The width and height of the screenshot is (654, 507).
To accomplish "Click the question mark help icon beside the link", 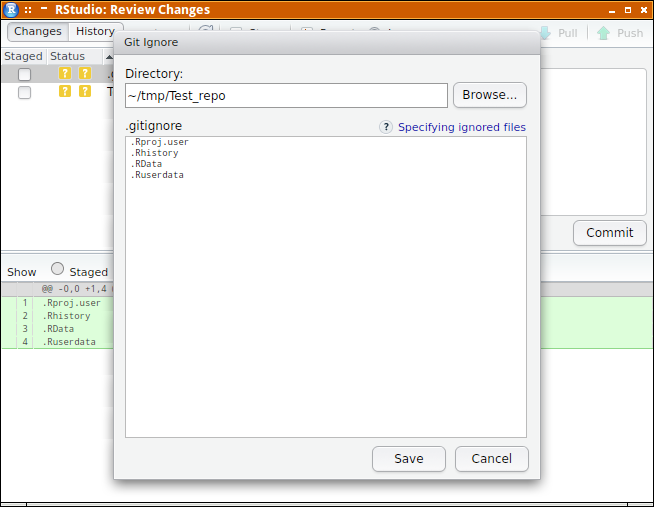I will click(386, 127).
